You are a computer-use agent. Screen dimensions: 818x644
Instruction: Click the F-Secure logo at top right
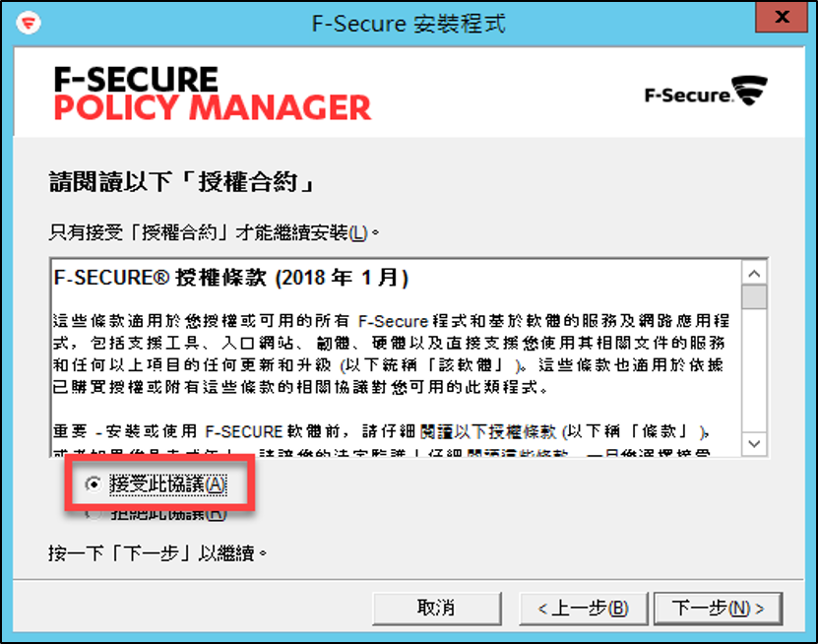point(706,92)
